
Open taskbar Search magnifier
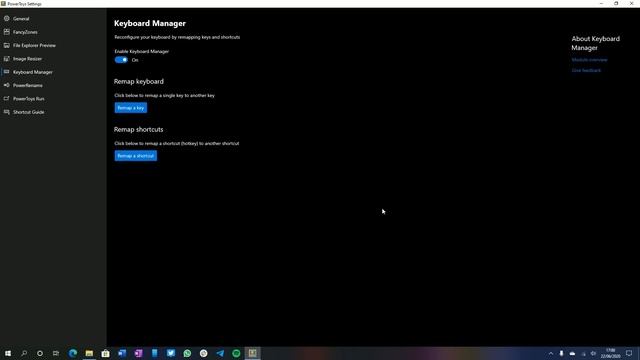pyautogui.click(x=24, y=353)
